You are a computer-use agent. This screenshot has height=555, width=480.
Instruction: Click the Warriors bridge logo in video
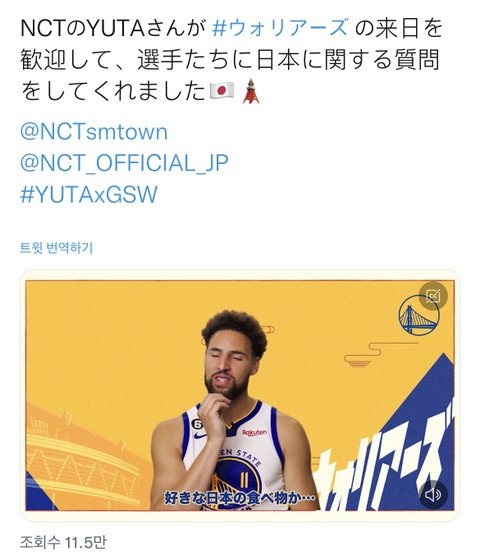click(418, 316)
